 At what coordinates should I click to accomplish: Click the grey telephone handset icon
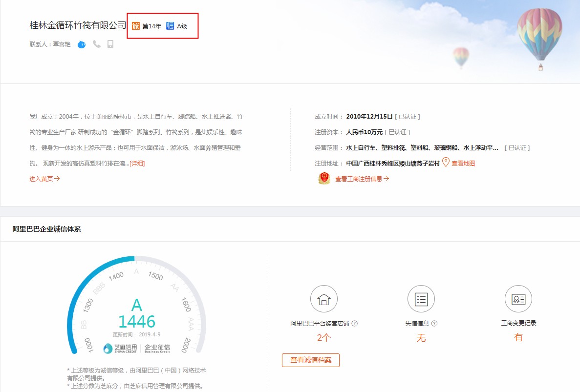(x=97, y=44)
